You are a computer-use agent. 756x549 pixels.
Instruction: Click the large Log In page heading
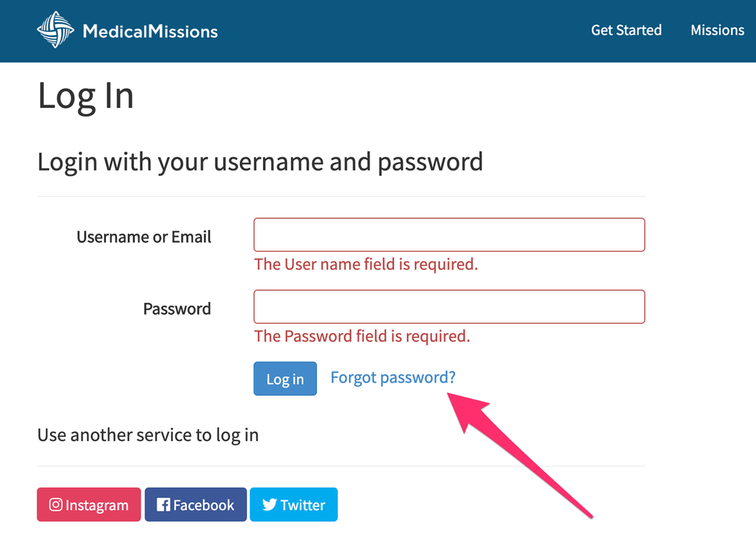tap(86, 95)
